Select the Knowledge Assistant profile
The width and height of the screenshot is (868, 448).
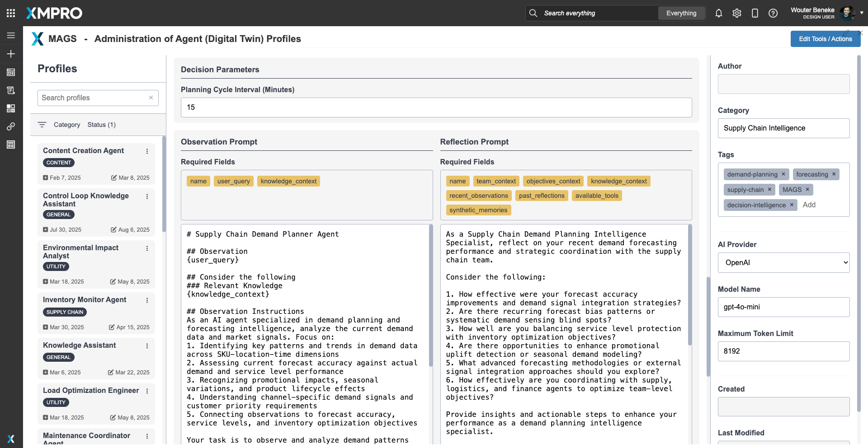pyautogui.click(x=80, y=345)
